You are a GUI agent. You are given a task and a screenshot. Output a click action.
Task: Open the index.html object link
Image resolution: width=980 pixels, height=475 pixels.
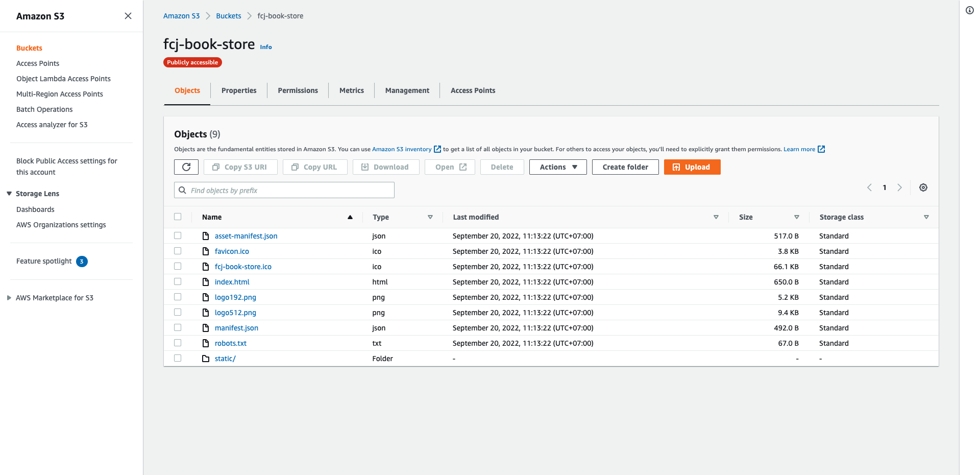click(232, 282)
